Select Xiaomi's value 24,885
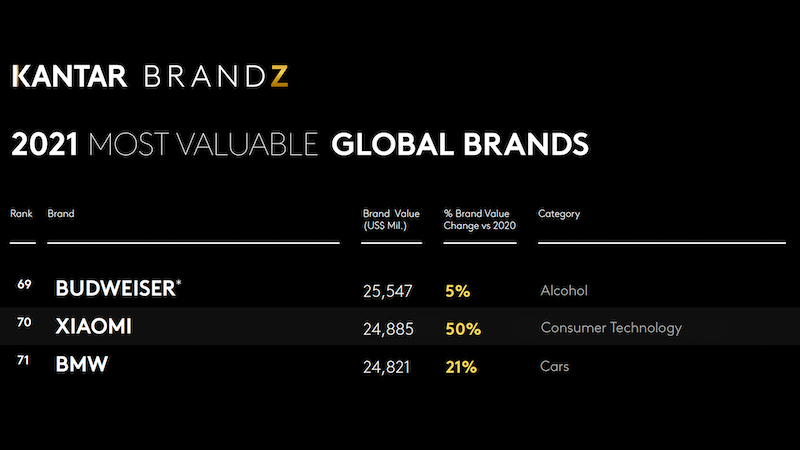 click(388, 329)
